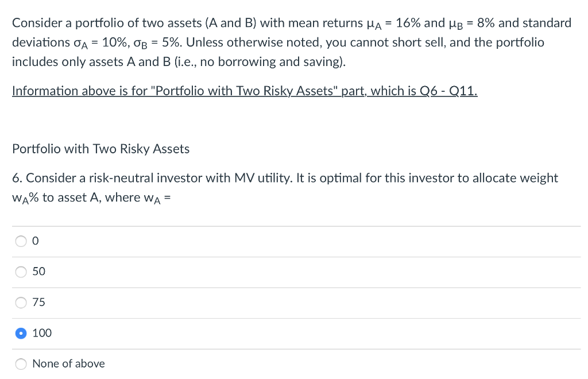Click question text "Consider a risk-neutral investor"
Viewport: 588px width, 379px height.
pyautogui.click(x=114, y=178)
